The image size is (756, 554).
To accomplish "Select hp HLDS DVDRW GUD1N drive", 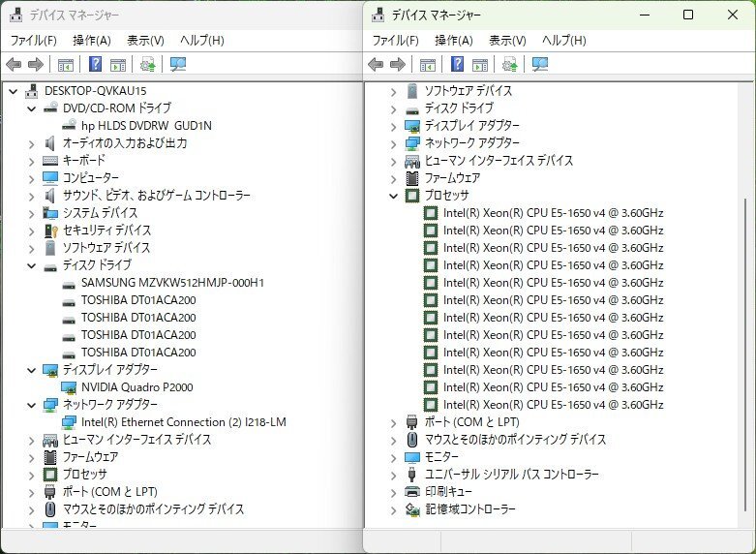I will click(146, 126).
